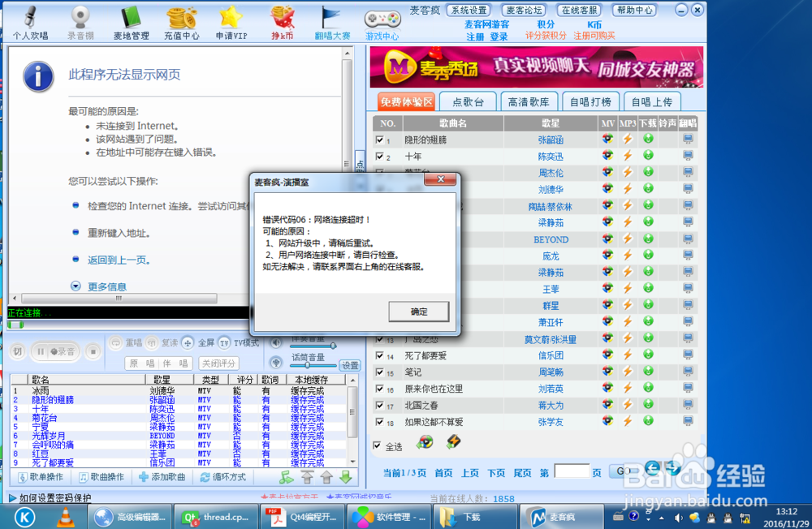
Task: Click the 返回到上一页 link
Action: 119,260
